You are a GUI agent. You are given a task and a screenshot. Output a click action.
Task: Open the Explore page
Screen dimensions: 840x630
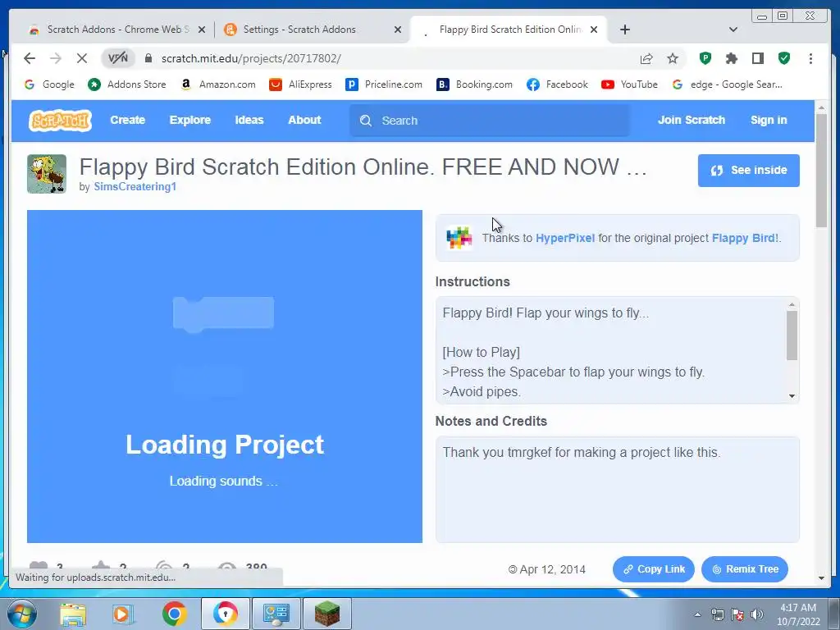[190, 120]
